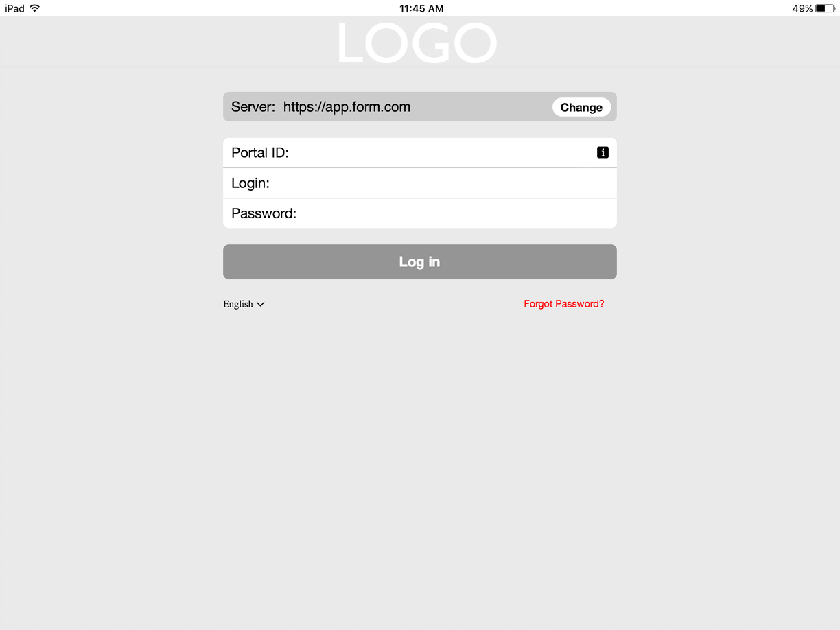Open the Forgot Password? link

point(564,303)
